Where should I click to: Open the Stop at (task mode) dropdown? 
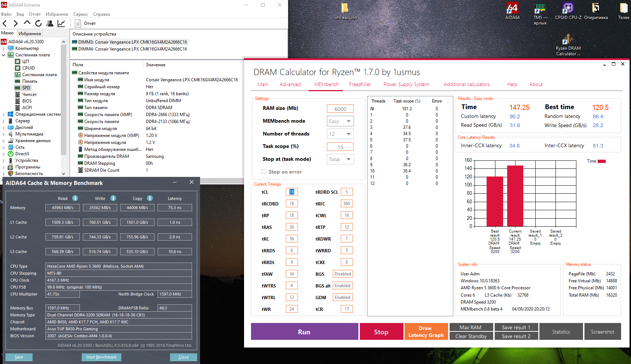(x=340, y=159)
